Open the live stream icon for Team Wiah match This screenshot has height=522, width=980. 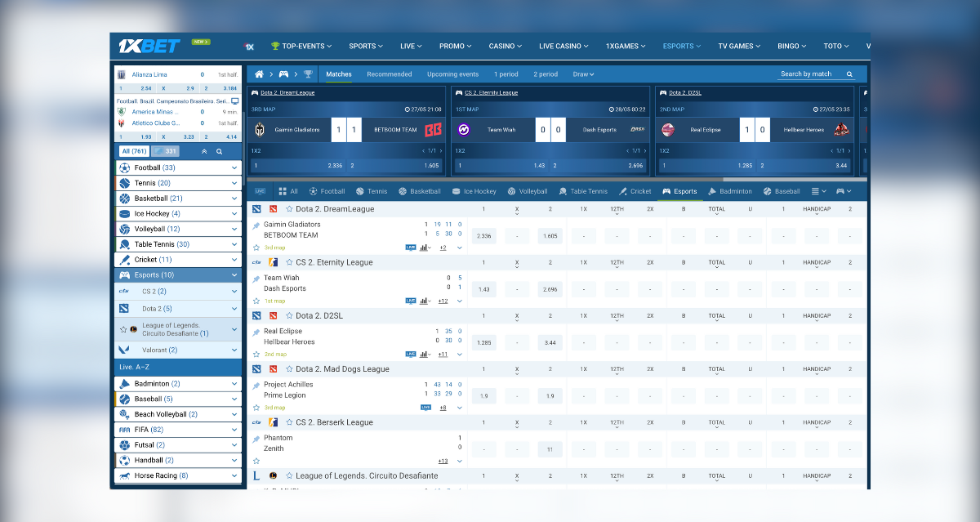[x=411, y=301]
